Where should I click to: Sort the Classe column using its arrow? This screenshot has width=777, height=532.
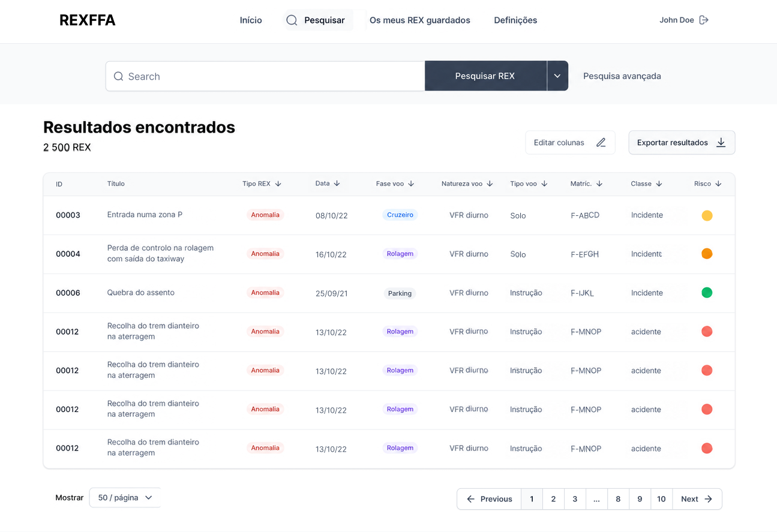click(x=659, y=184)
